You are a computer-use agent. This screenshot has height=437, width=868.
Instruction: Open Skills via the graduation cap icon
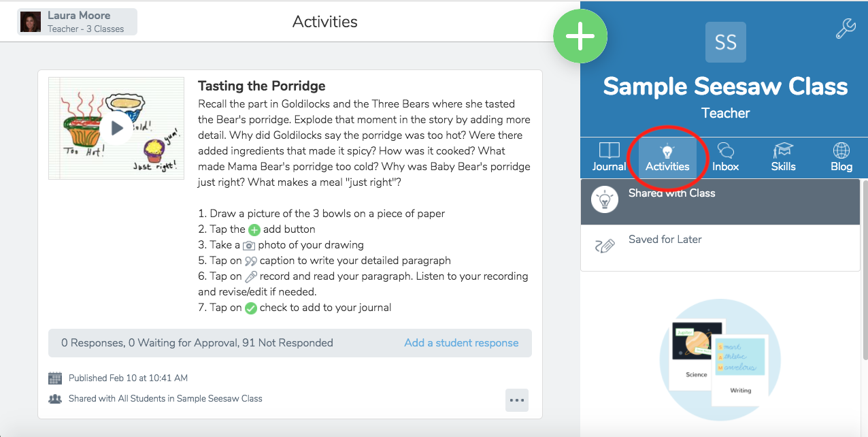(783, 147)
